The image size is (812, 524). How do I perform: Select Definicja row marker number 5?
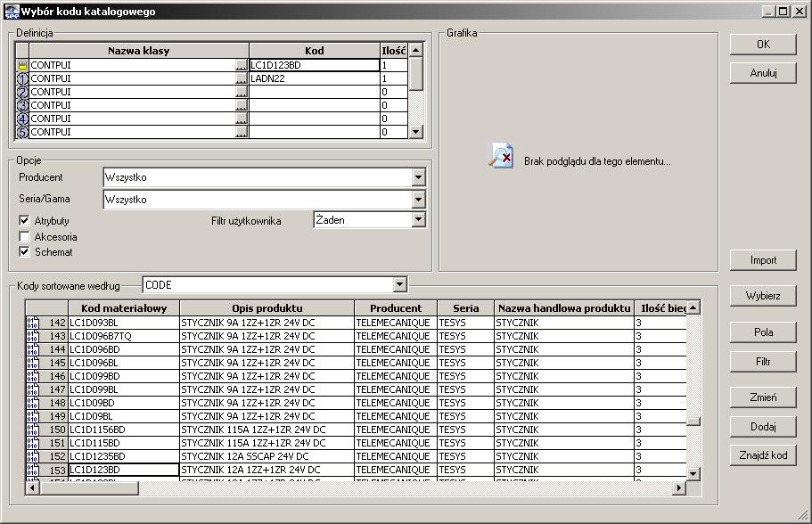[22, 133]
